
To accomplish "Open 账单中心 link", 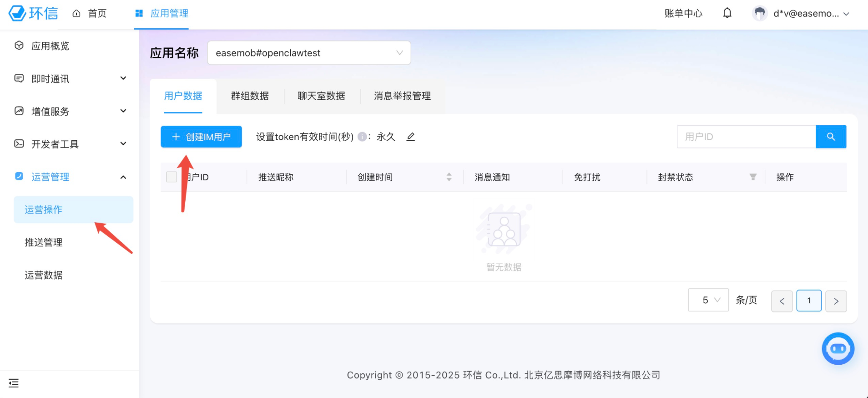I will tap(683, 14).
